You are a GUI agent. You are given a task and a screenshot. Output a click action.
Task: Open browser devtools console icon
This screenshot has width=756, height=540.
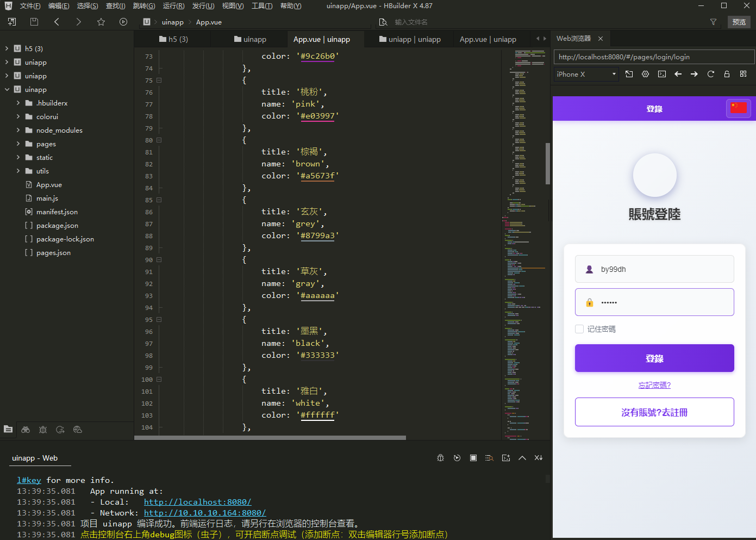[662, 74]
